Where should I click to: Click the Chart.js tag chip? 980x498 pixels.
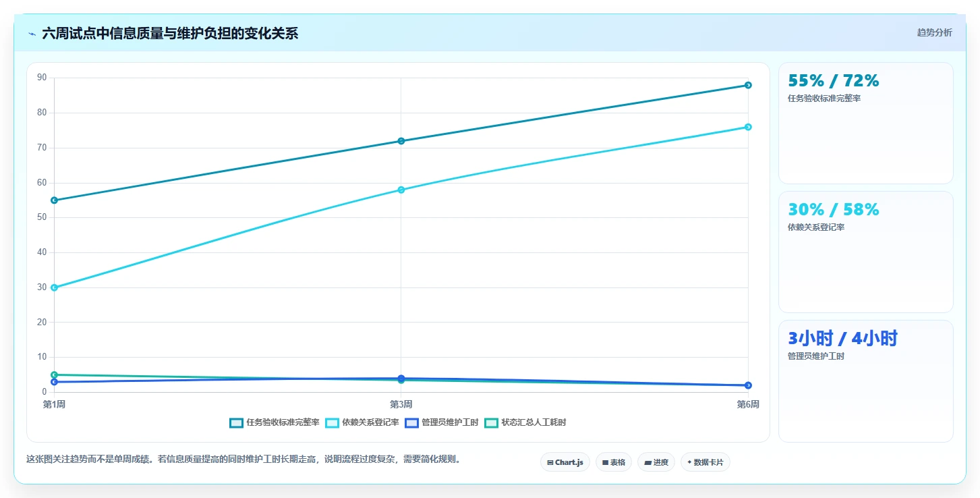click(565, 462)
